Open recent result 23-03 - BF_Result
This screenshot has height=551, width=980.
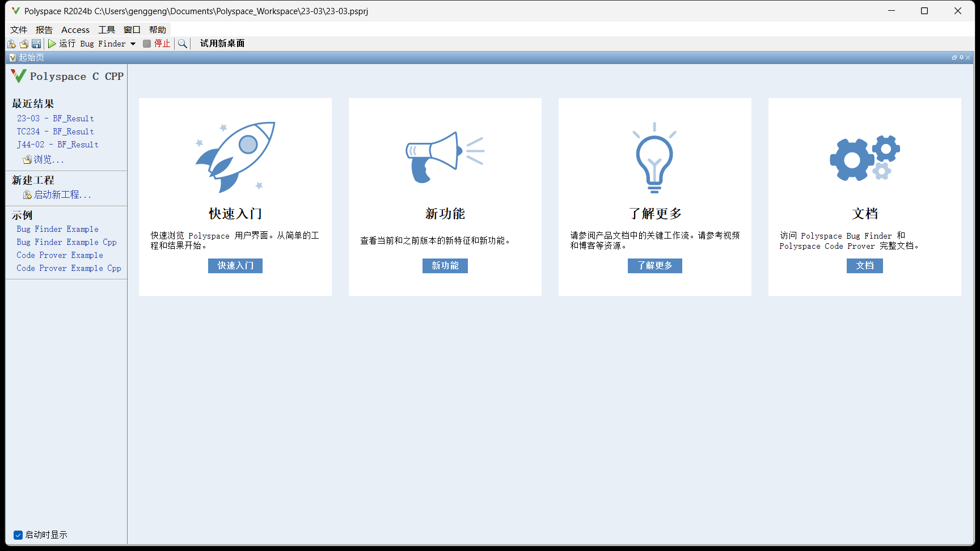point(56,118)
